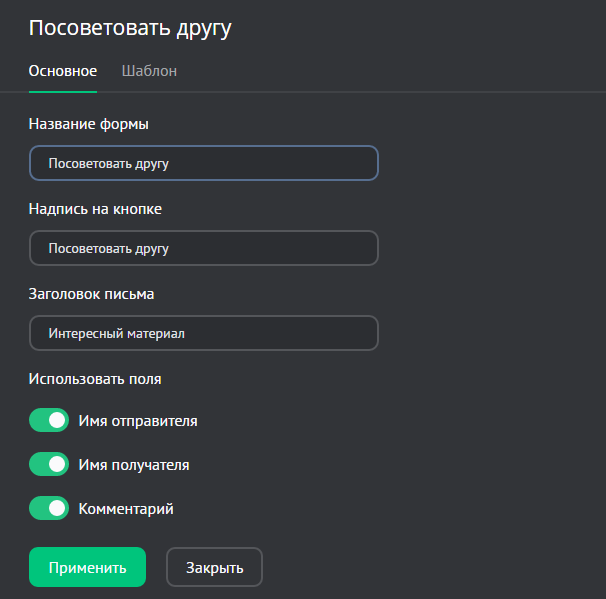This screenshot has height=599, width=606.
Task: Switch to the Шаблон tab
Action: 149,71
